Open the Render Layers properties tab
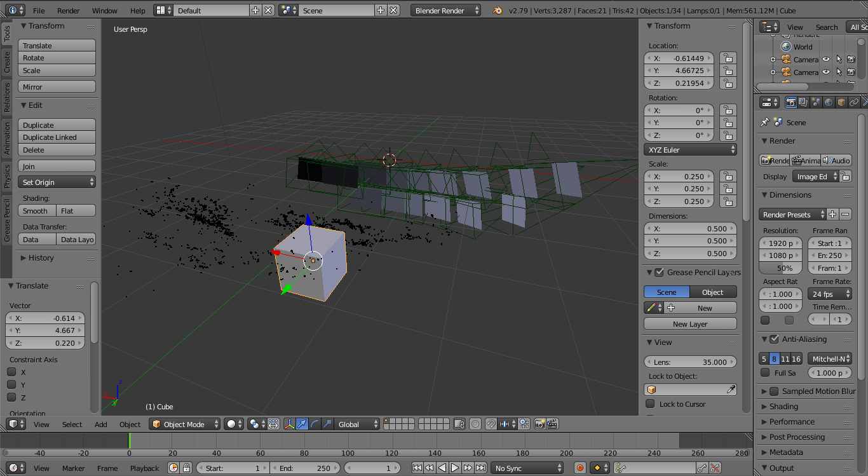The width and height of the screenshot is (868, 476). [x=803, y=102]
